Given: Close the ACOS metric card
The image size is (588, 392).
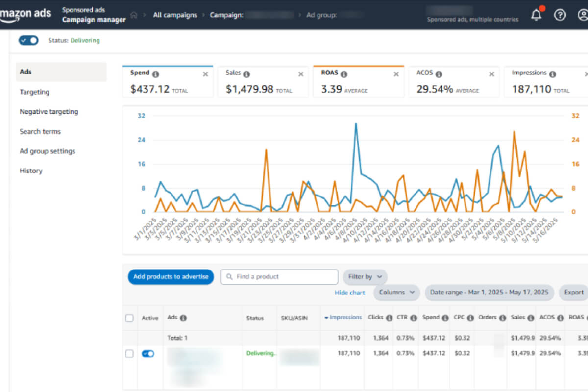Looking at the screenshot, I should pos(491,74).
